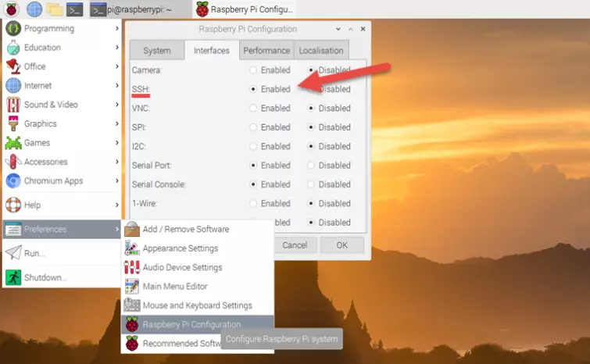Screen dimensions: 590x364
Task: Enable the 1-Wire interface
Action: pyautogui.click(x=253, y=203)
